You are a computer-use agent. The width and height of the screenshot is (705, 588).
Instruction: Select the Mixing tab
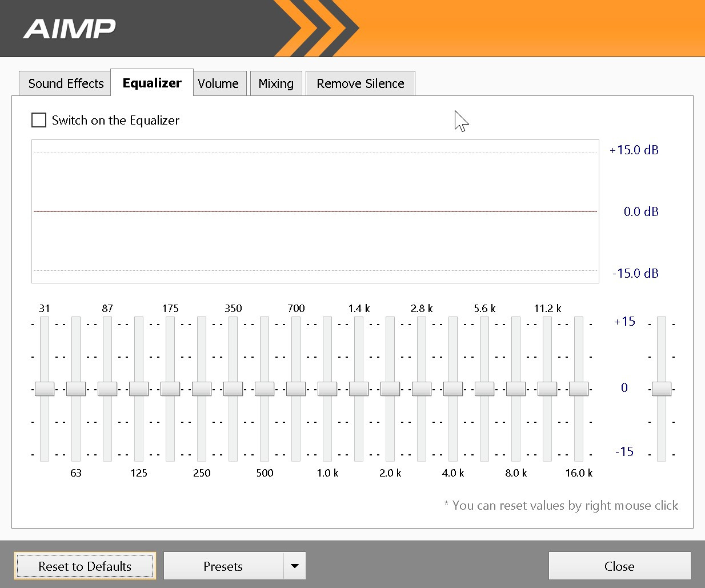point(276,83)
